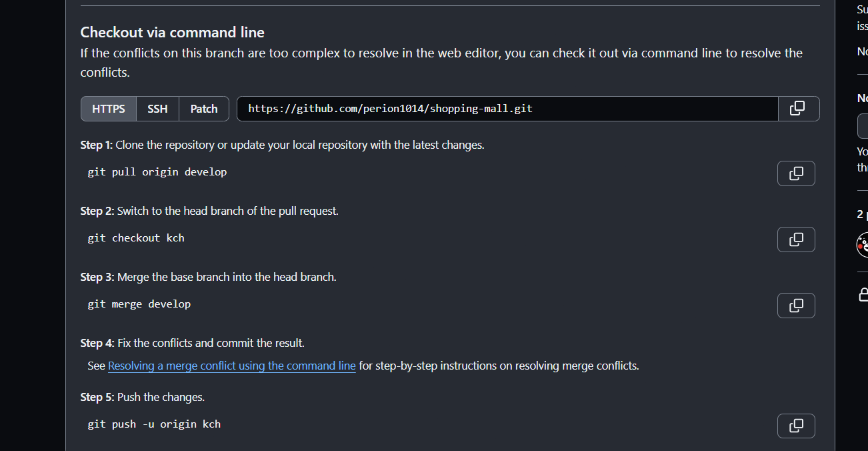Screen dimensions: 868x451
Task: Open Resolving a merge conflict using the command line link
Action: (232, 366)
